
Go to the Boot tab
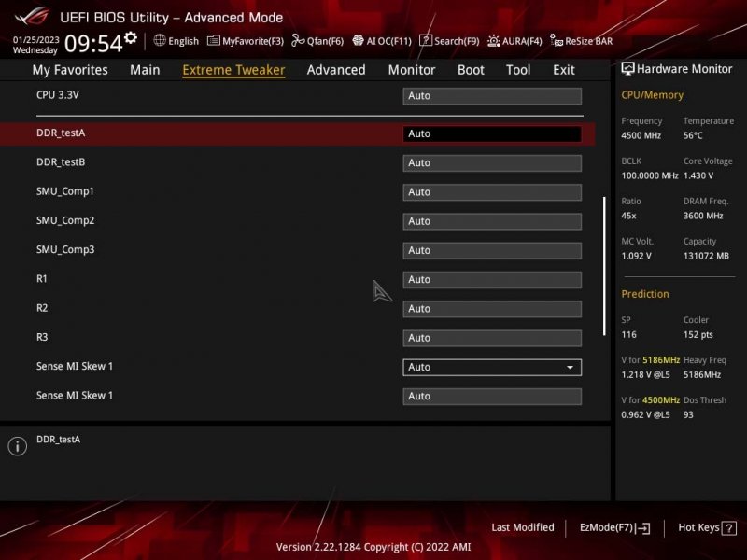471,70
